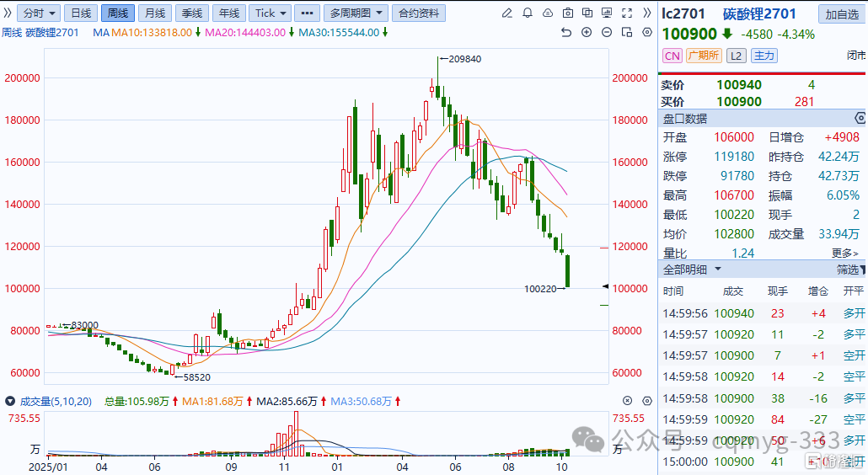Open the 分时 dropdown
This screenshot has height=475, width=868.
click(39, 13)
